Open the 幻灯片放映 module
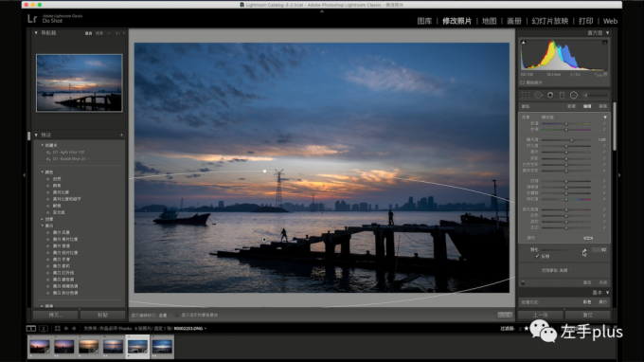This screenshot has height=362, width=644. (550, 21)
